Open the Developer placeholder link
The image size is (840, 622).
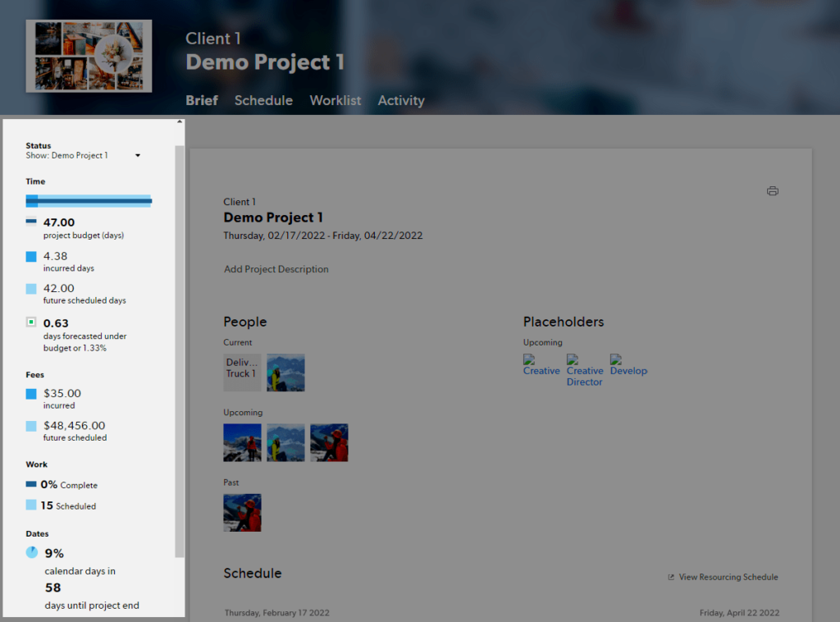[x=628, y=365]
